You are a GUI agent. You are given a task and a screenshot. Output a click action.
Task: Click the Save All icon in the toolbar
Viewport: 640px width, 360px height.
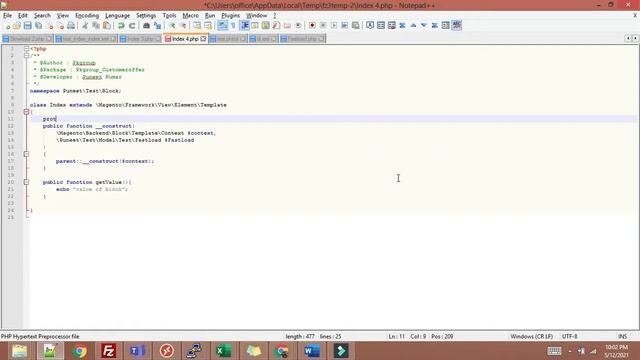click(x=38, y=26)
